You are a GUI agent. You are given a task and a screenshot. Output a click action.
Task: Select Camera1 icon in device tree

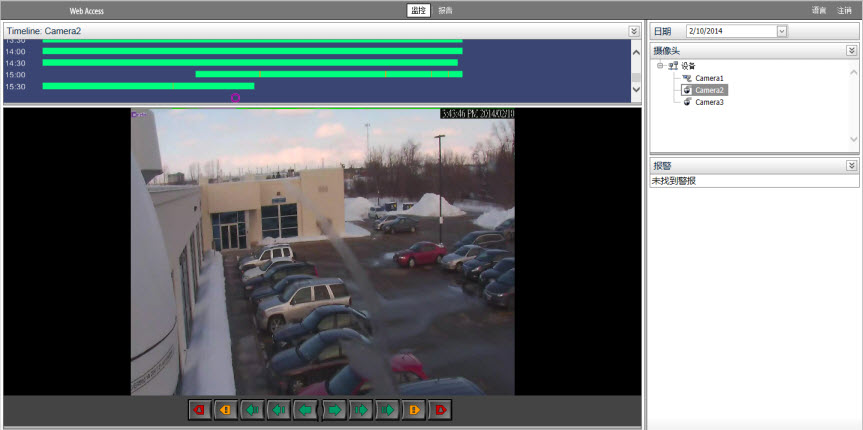[x=687, y=78]
